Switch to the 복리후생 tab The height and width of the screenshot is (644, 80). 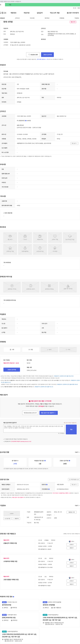[47, 18]
